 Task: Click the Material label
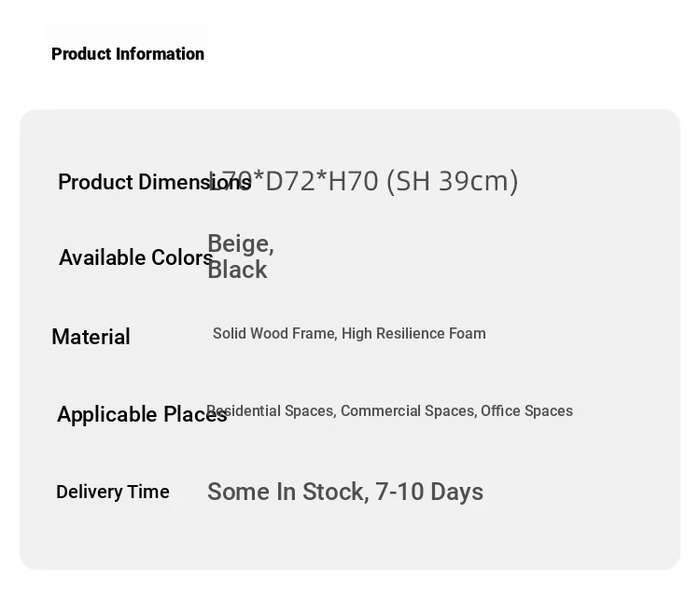91,337
